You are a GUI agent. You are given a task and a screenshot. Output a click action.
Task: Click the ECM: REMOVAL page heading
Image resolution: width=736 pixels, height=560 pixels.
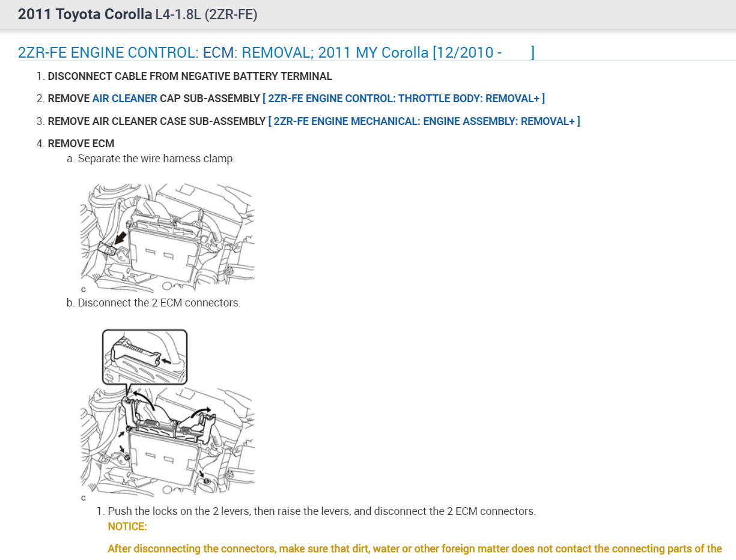[x=276, y=52]
